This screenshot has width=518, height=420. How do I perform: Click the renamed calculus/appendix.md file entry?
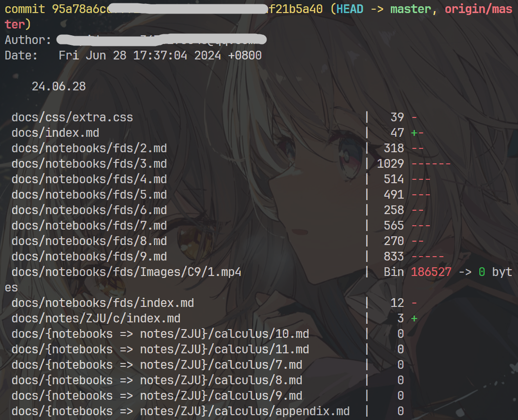click(x=180, y=411)
